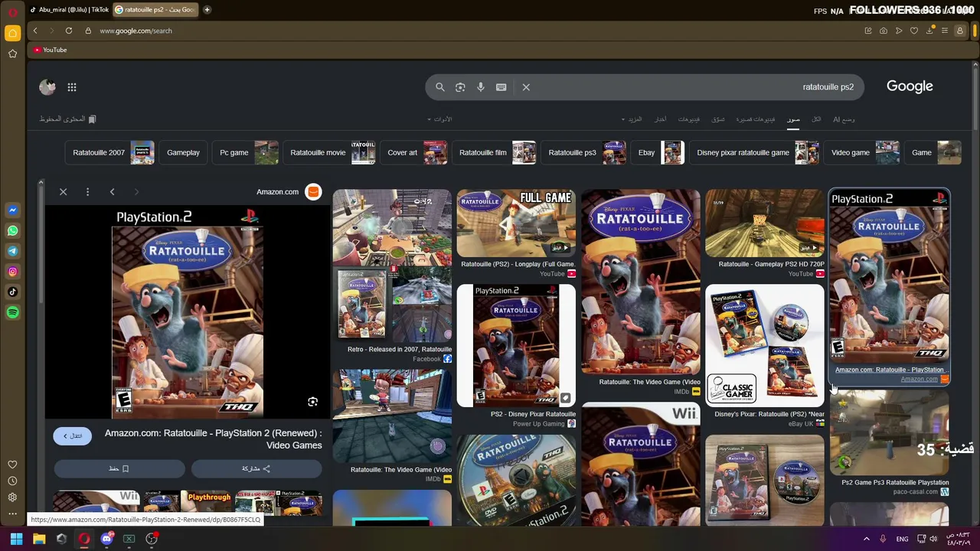
Task: Close the image preview panel
Action: pyautogui.click(x=64, y=192)
